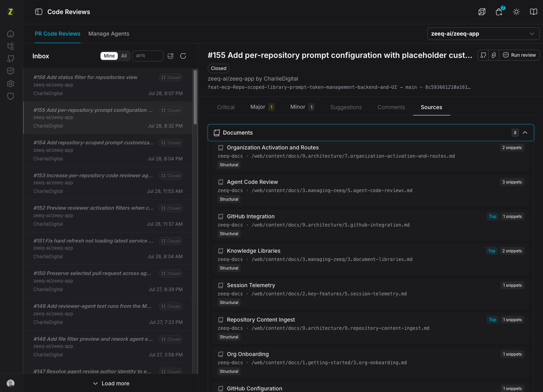Open the user avatar in the sidebar

click(x=11, y=383)
